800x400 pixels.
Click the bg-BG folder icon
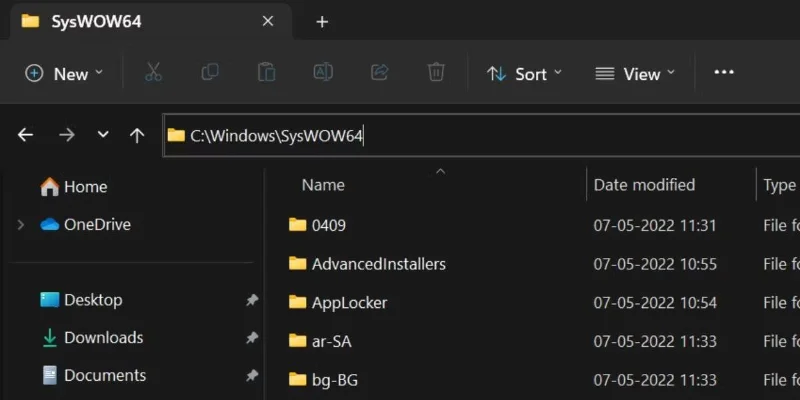pyautogui.click(x=297, y=379)
